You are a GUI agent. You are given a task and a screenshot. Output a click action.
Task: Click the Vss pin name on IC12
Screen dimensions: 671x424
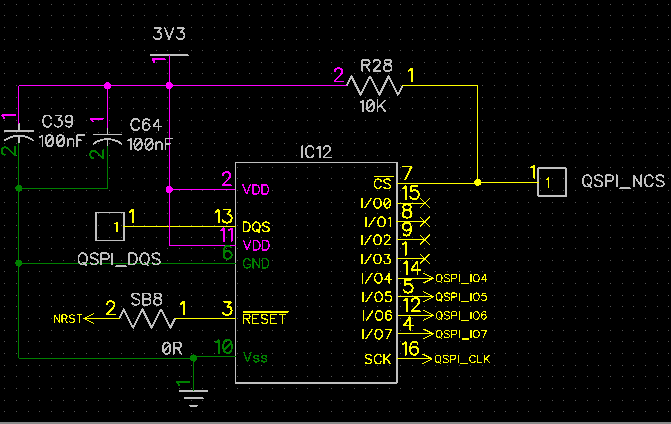(x=255, y=357)
